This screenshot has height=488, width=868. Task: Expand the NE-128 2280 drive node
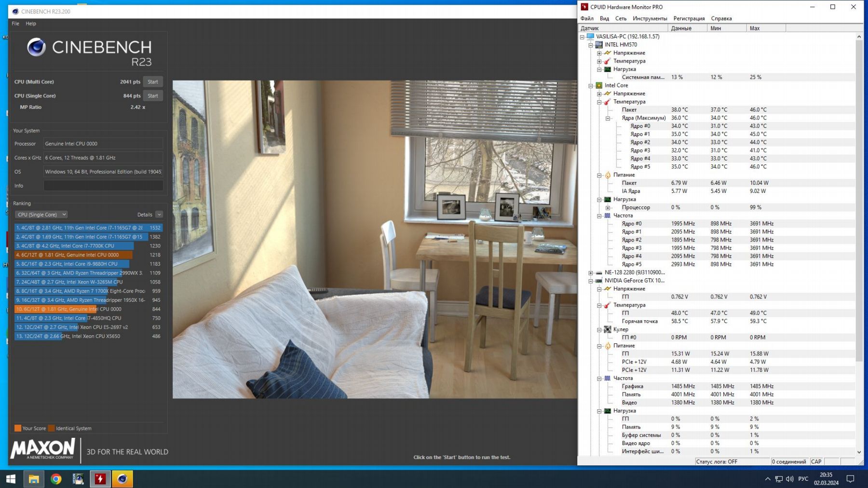[x=591, y=272]
